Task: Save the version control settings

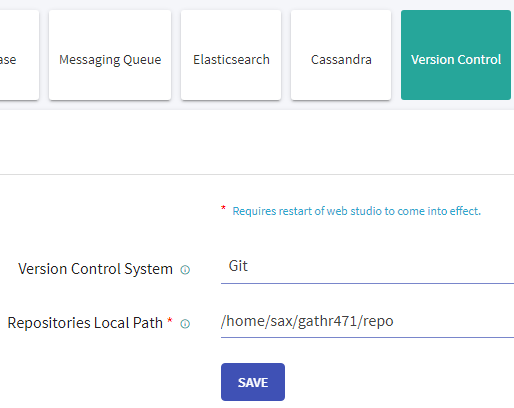Action: (x=253, y=382)
